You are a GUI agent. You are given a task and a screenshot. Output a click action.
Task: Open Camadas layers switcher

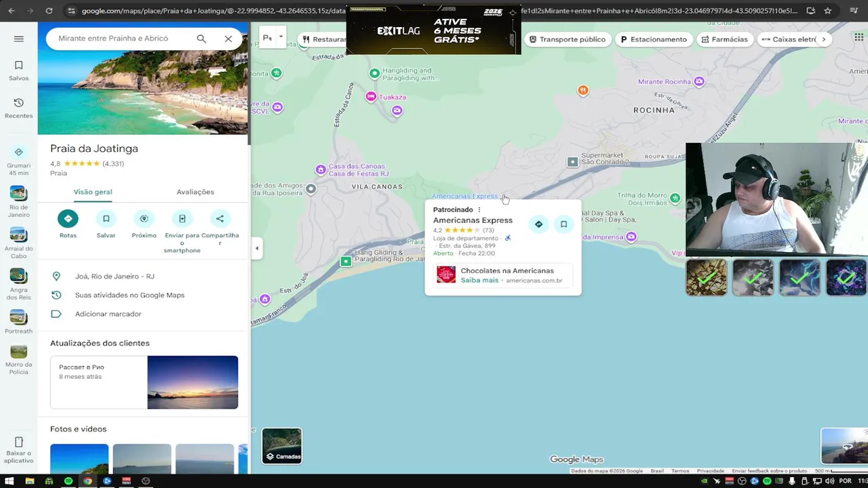pyautogui.click(x=282, y=446)
